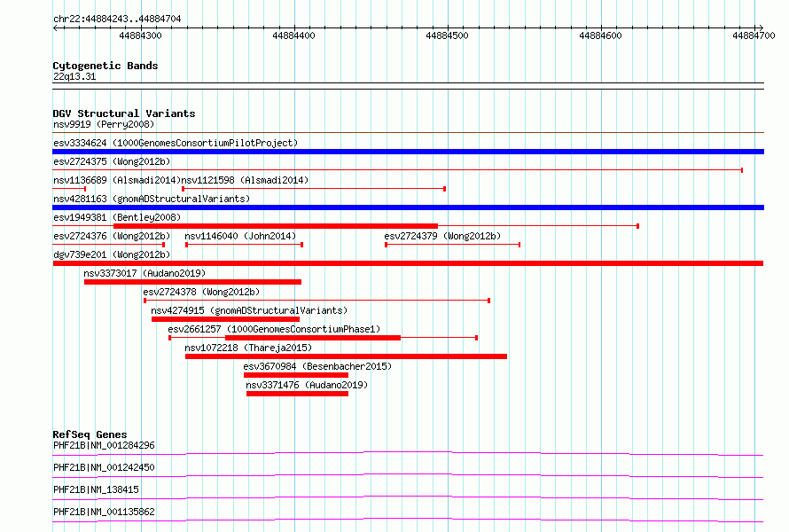Click the chr22:44884243..44884704 region label
Screen dimensions: 789x532
(x=117, y=19)
